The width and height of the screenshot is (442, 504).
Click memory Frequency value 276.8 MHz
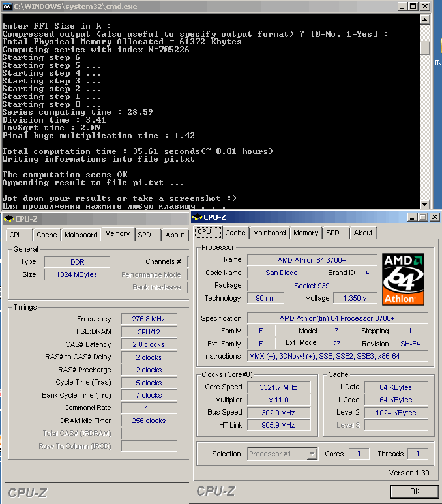tap(149, 319)
